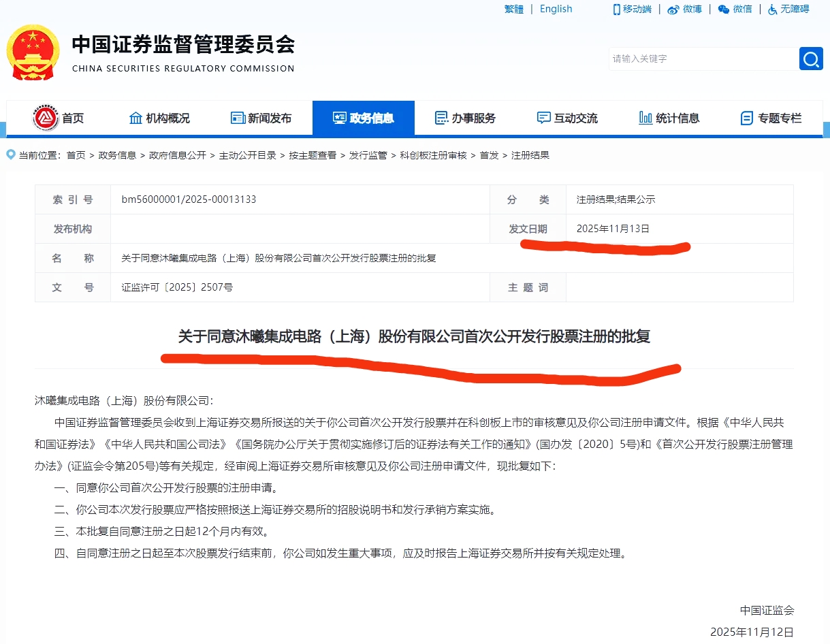Click the 主题词 table label

[528, 287]
